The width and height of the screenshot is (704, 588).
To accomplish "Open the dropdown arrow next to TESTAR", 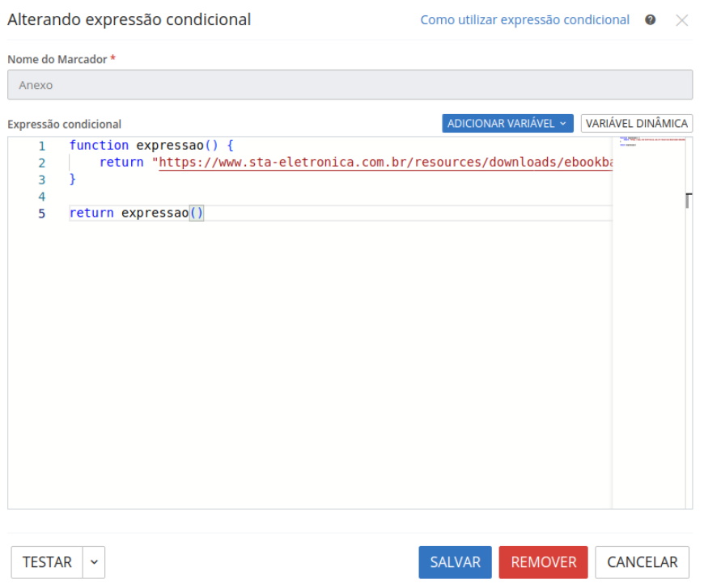I will click(x=95, y=562).
